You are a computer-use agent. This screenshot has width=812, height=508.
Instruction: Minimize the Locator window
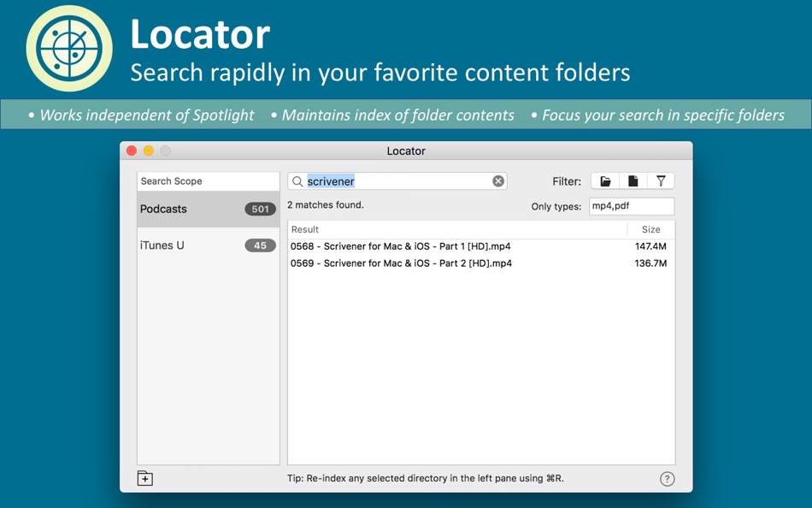149,151
